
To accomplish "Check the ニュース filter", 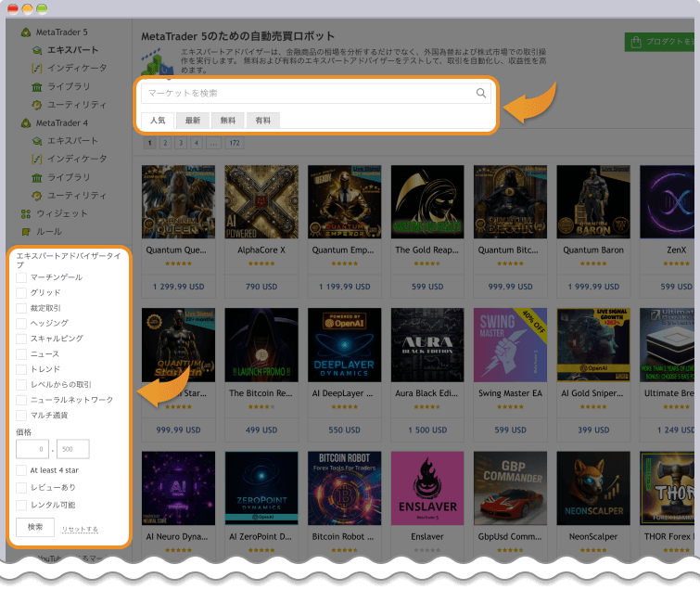I will (x=21, y=354).
